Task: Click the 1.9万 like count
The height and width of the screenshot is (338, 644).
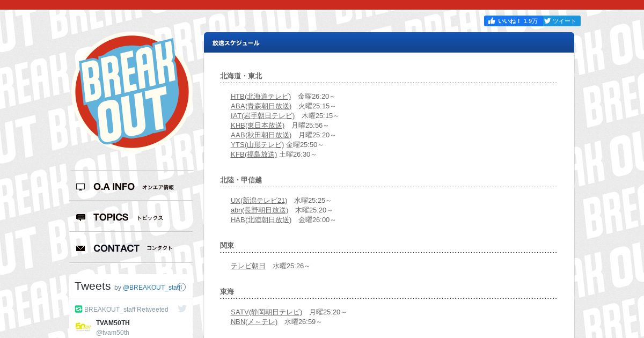Action: (531, 21)
